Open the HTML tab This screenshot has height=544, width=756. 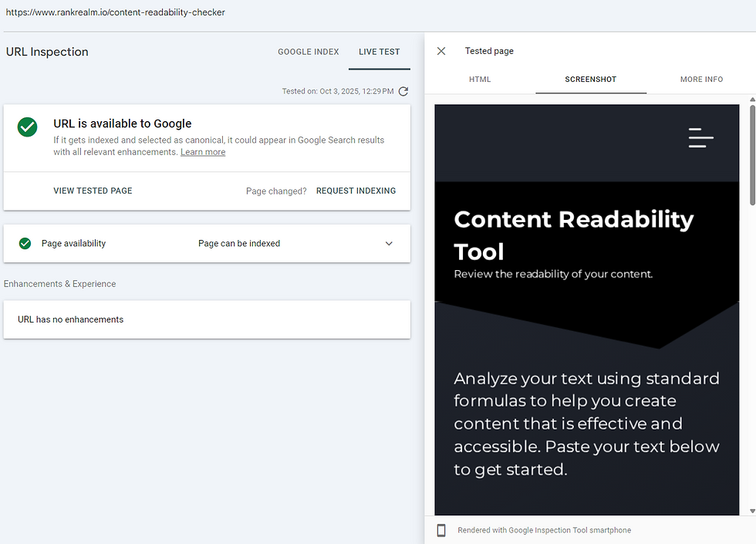pyautogui.click(x=480, y=79)
